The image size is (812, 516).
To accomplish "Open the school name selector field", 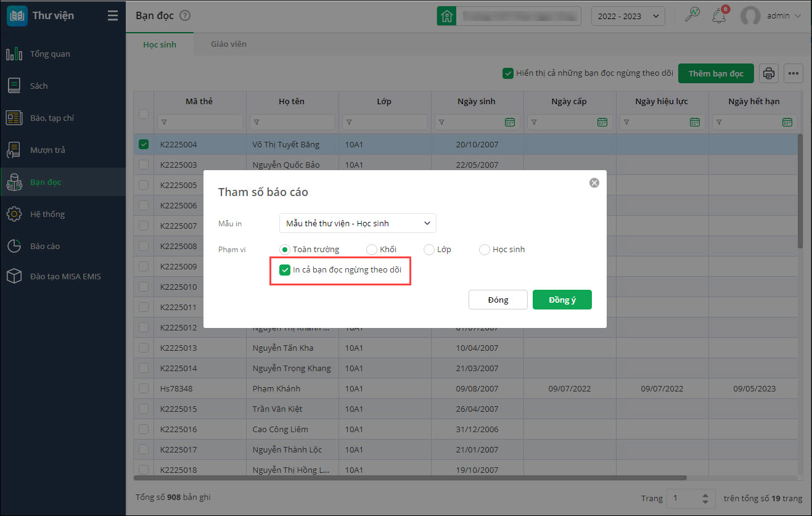I will (x=519, y=16).
